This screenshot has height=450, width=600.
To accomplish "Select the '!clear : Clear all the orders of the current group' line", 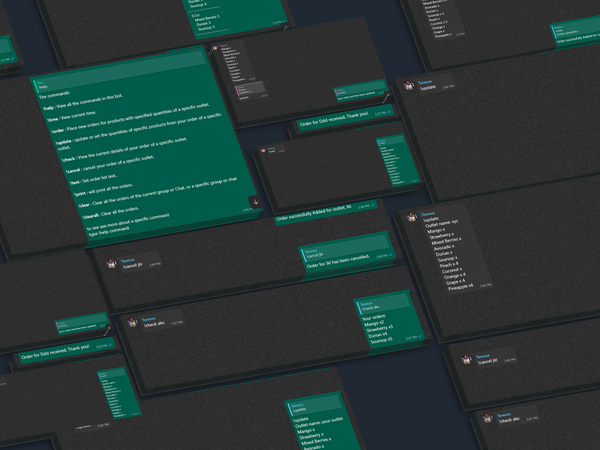I will (157, 192).
